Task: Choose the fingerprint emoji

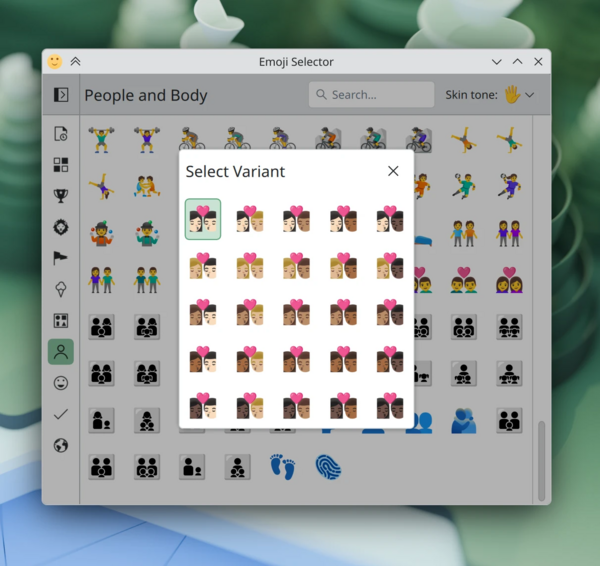Action: [328, 466]
